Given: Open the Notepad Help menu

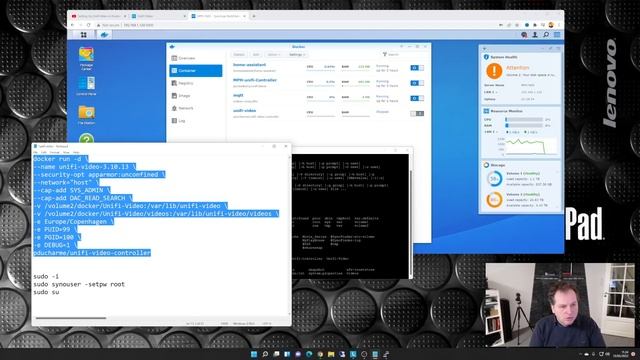Looking at the screenshot, I should [x=76, y=152].
